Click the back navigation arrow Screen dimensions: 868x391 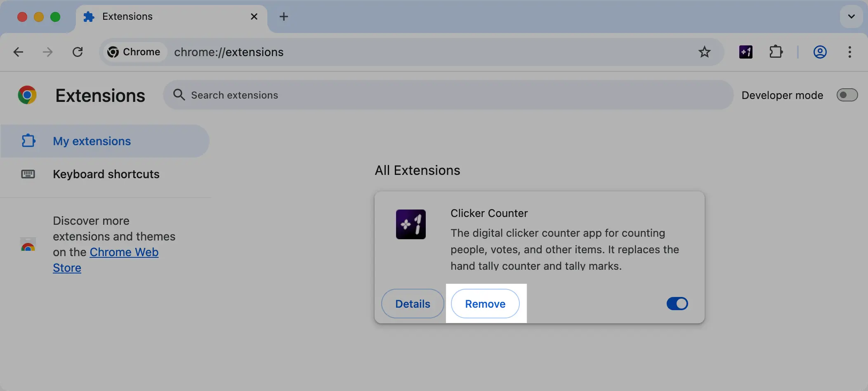[18, 52]
